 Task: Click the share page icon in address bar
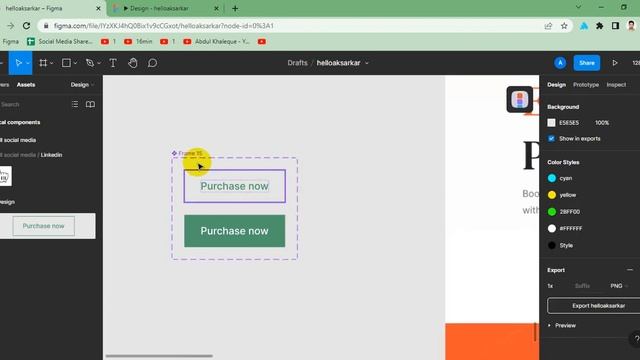click(x=548, y=26)
